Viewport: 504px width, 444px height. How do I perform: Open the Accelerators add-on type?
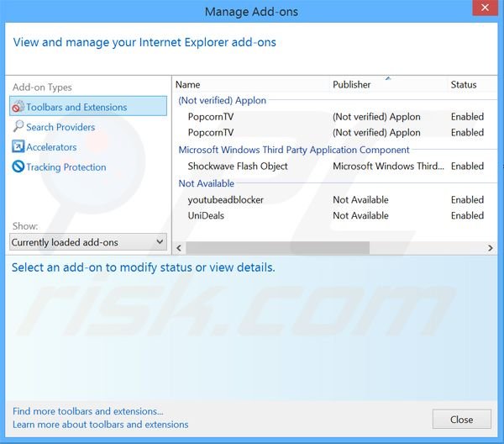[51, 147]
